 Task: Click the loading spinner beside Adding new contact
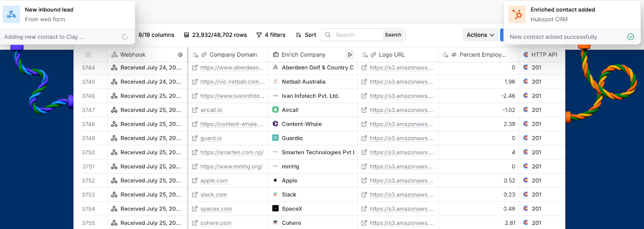click(x=125, y=37)
